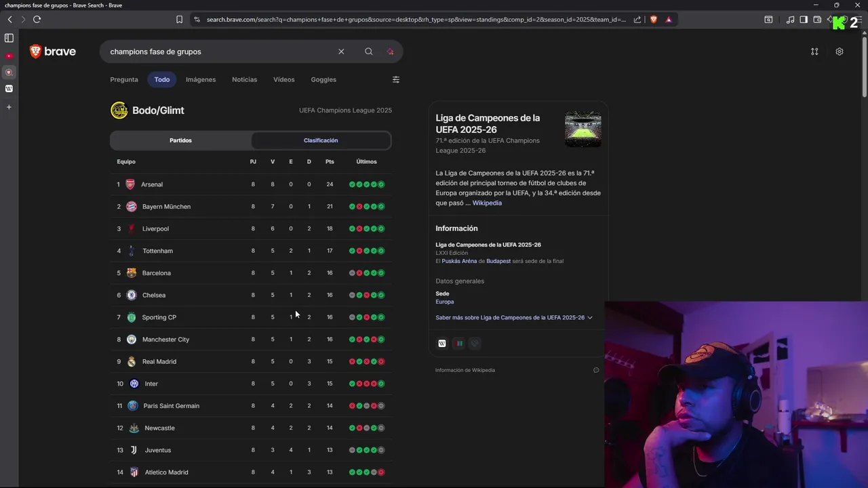Click Sporting CP team crest icon
The width and height of the screenshot is (868, 488).
pyautogui.click(x=132, y=317)
